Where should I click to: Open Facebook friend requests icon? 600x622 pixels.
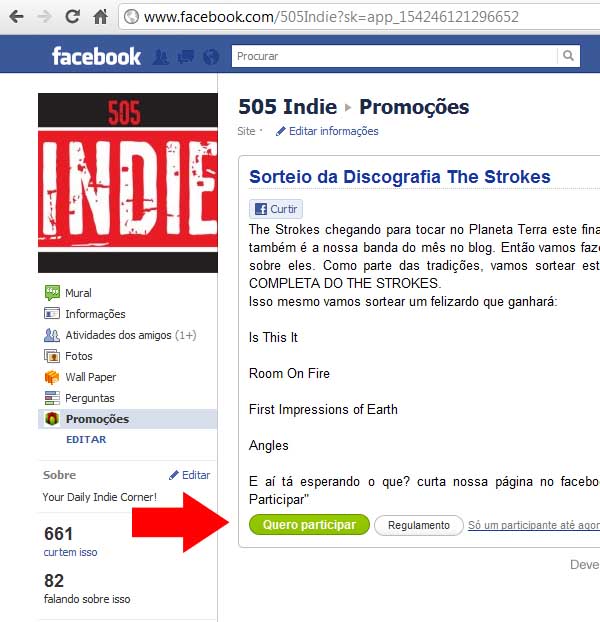point(161,57)
